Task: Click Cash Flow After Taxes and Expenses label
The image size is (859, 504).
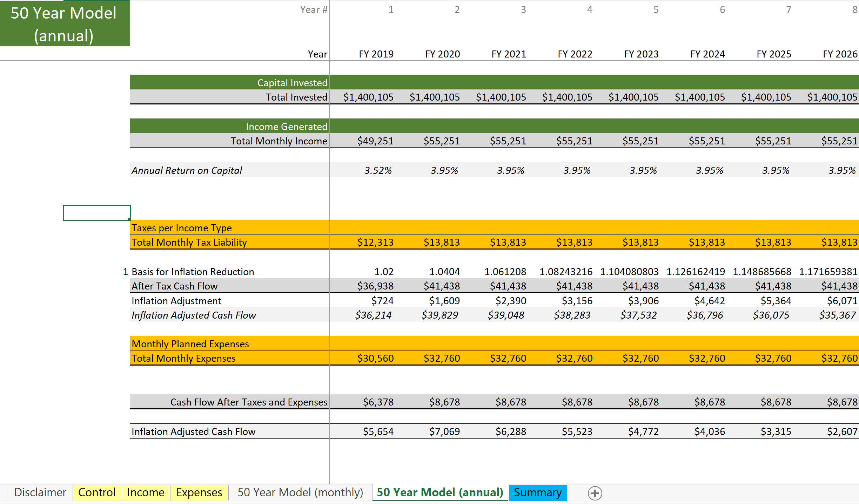Action: click(x=249, y=402)
